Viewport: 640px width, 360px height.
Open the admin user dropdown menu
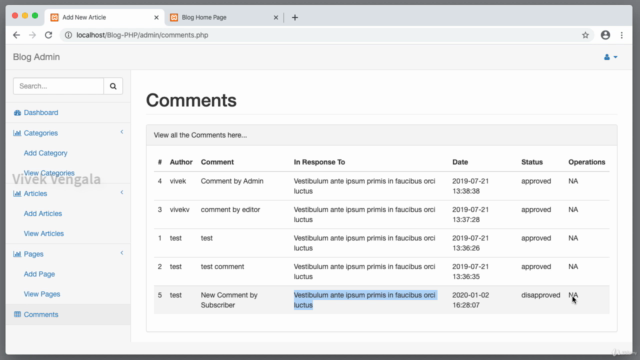(611, 57)
